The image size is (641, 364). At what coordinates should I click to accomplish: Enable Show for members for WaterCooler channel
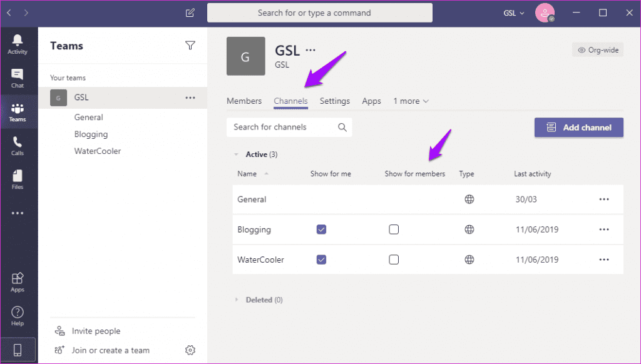pyautogui.click(x=394, y=260)
